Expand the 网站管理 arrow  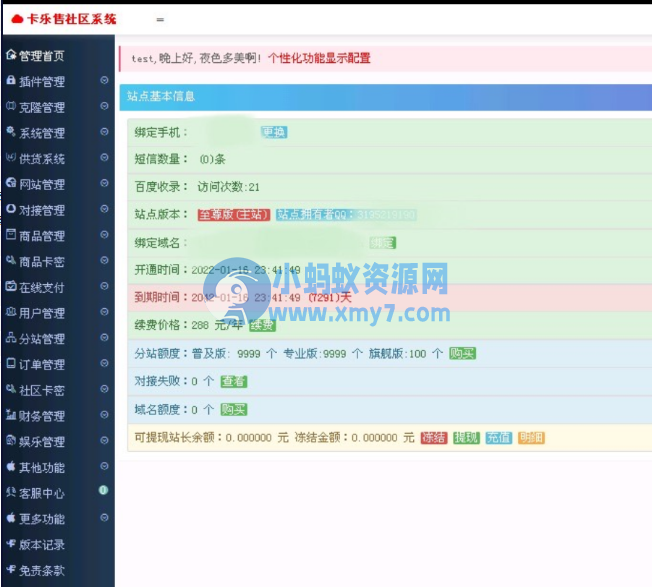click(x=104, y=183)
